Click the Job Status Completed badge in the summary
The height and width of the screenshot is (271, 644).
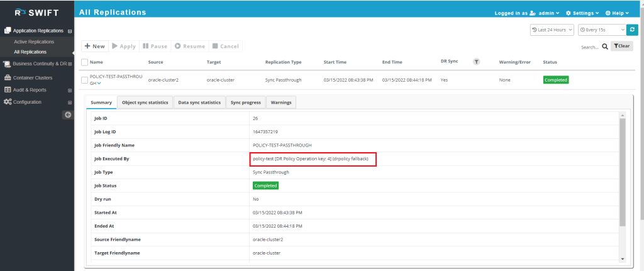(x=265, y=185)
